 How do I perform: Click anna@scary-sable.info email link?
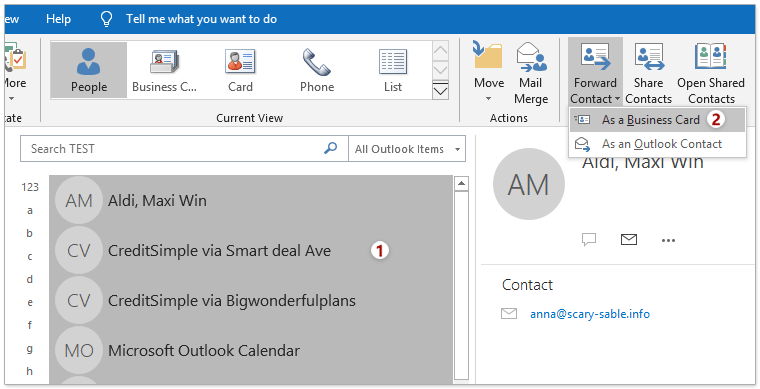tap(590, 314)
